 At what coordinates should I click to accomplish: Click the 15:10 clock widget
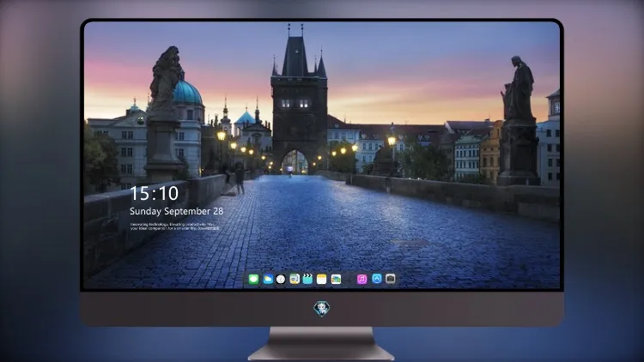click(x=155, y=193)
